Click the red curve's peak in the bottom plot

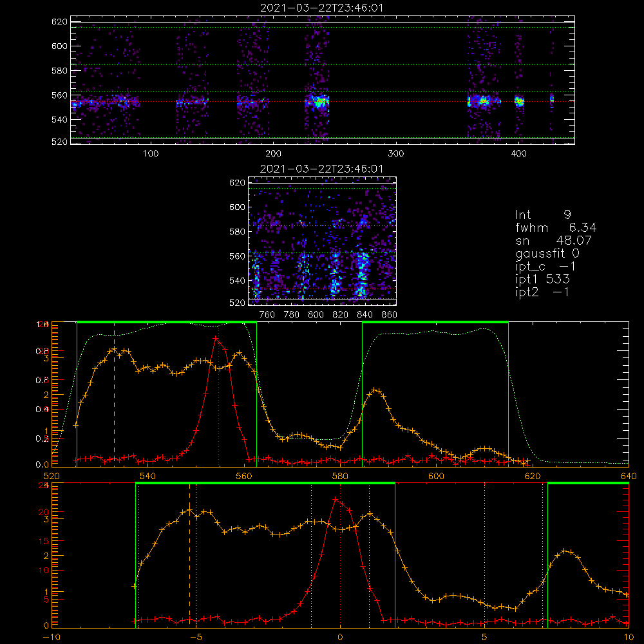click(336, 499)
